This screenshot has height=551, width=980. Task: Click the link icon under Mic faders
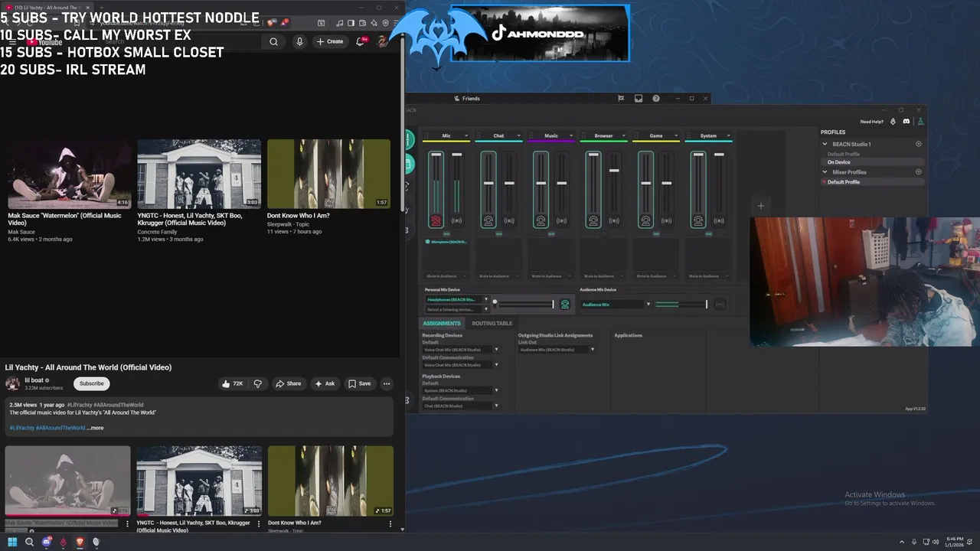tap(446, 233)
